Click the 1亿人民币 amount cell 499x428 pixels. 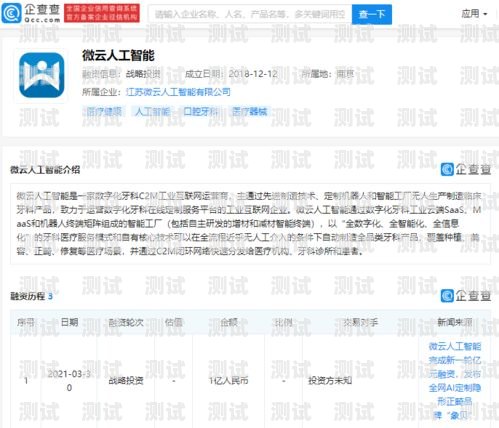[229, 380]
